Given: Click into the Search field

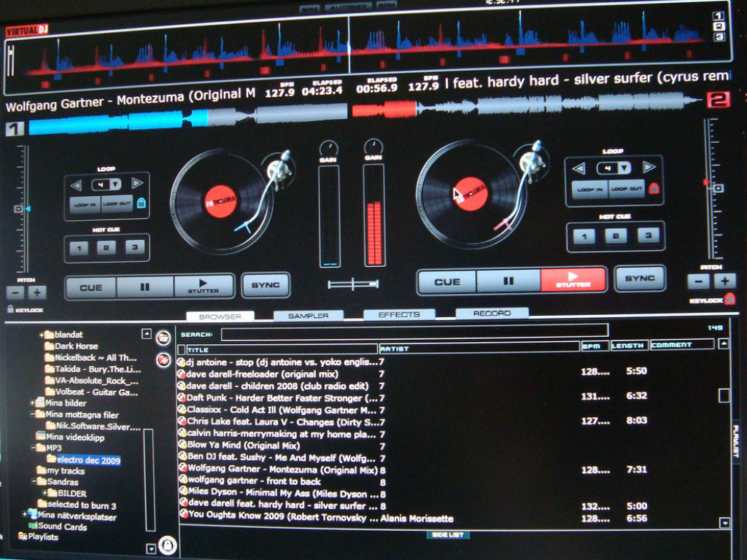Looking at the screenshot, I should pyautogui.click(x=414, y=332).
